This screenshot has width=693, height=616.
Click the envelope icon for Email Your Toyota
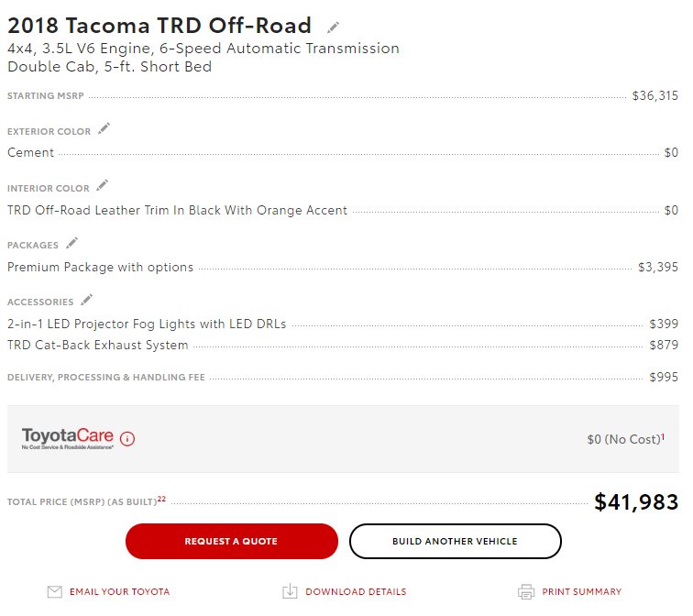(x=55, y=591)
